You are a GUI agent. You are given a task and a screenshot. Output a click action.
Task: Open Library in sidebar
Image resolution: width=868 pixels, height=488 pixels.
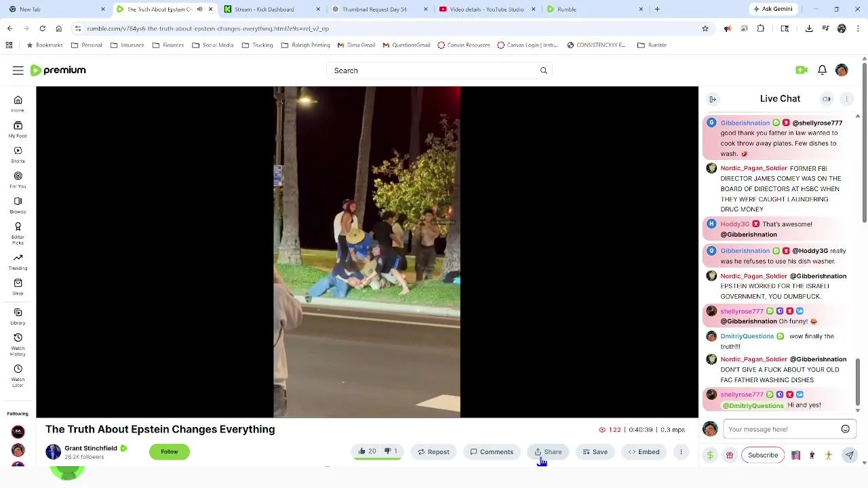pos(18,316)
